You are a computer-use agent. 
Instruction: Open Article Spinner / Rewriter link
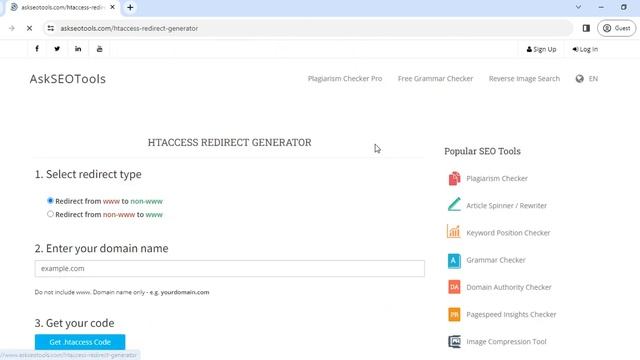pos(507,206)
